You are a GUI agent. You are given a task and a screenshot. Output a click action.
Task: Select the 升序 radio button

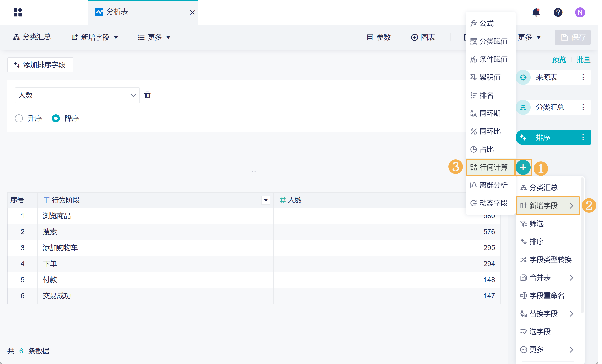coord(19,118)
